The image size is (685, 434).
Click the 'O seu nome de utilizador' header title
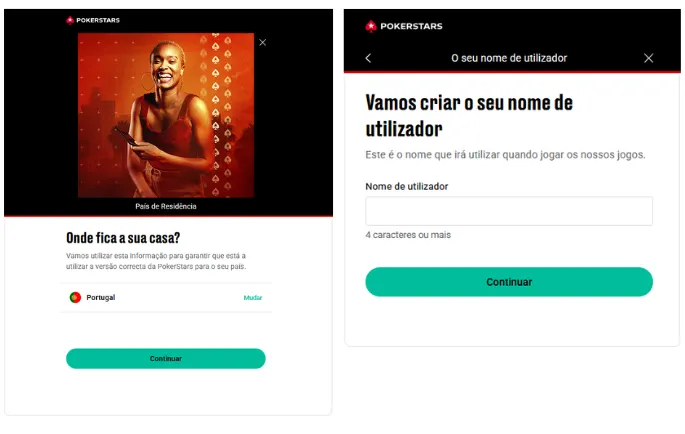tap(509, 58)
